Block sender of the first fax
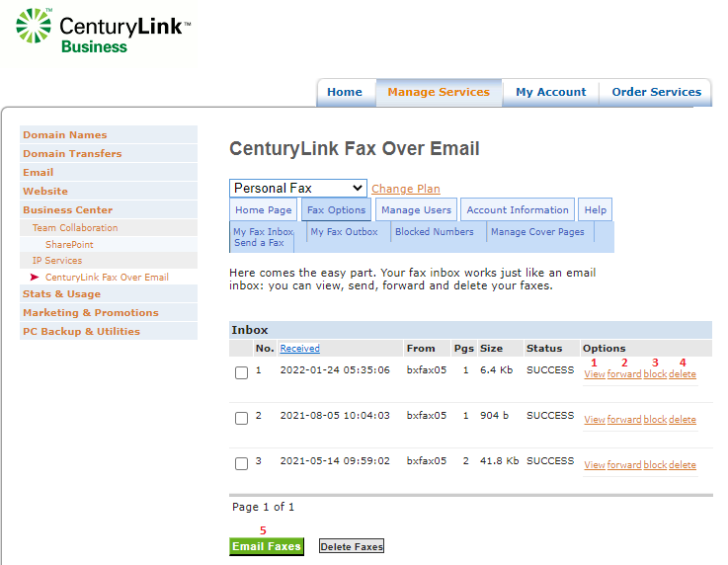The width and height of the screenshot is (728, 565). tap(655, 374)
